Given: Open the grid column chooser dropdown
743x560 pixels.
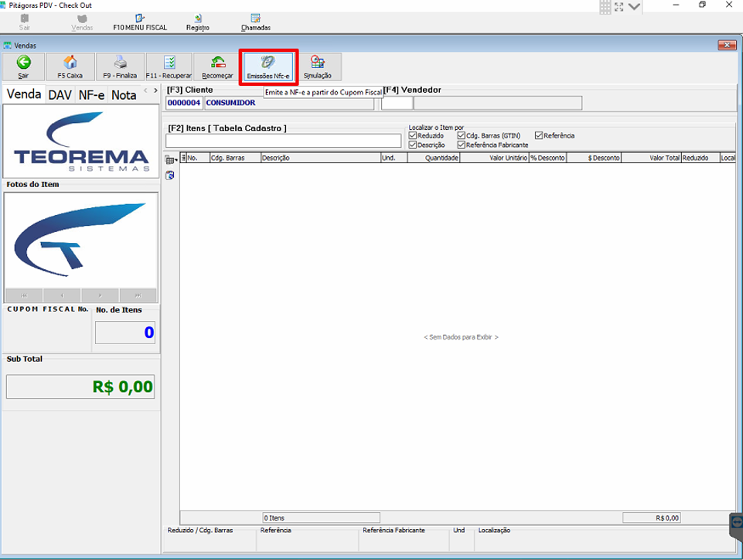Looking at the screenshot, I should [x=171, y=160].
